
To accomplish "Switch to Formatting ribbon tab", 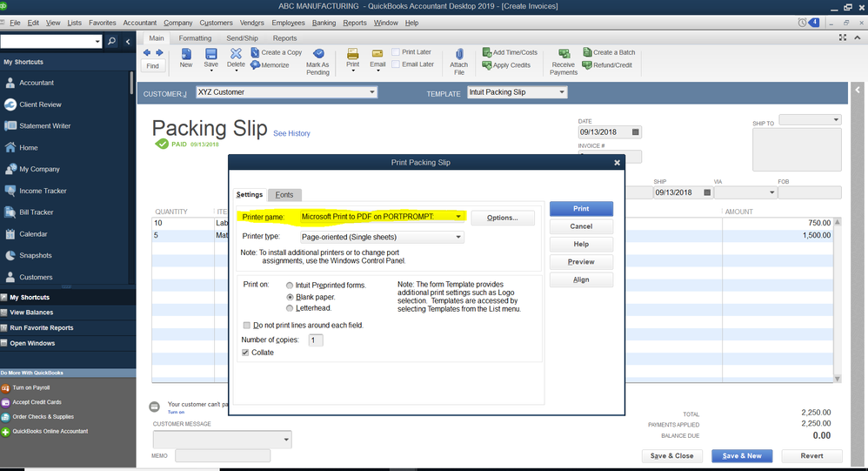I will (195, 38).
